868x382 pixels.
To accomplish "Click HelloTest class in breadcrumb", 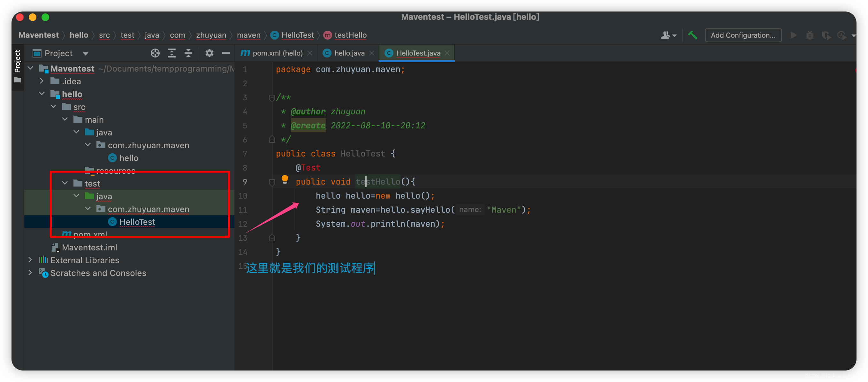I will click(292, 35).
